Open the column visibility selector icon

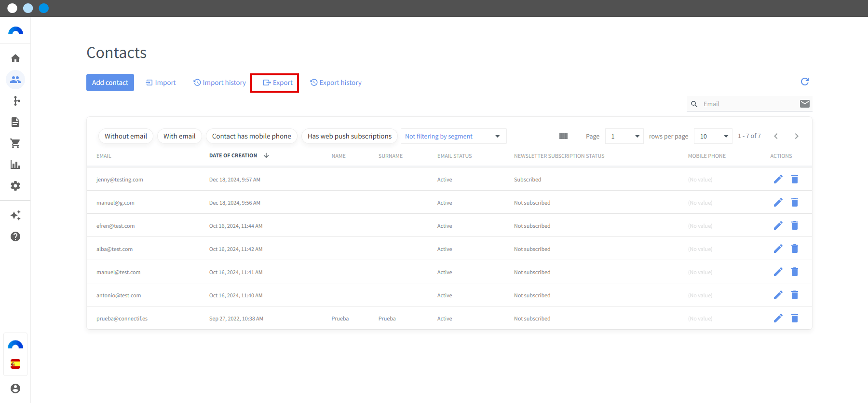(x=563, y=136)
